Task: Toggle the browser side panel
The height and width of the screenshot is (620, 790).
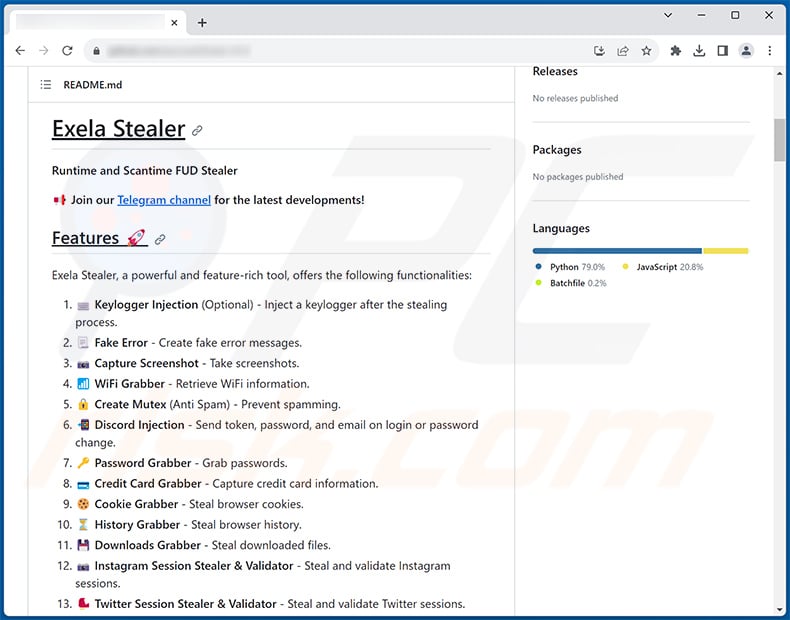Action: [x=722, y=50]
